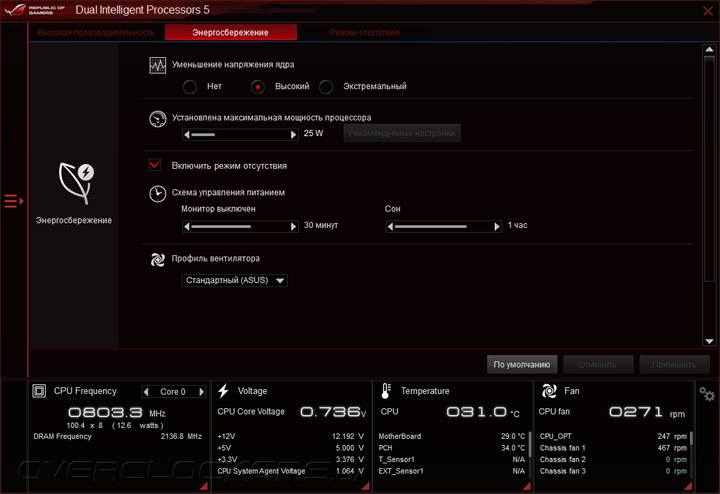Click the fan profile icon

(x=158, y=259)
